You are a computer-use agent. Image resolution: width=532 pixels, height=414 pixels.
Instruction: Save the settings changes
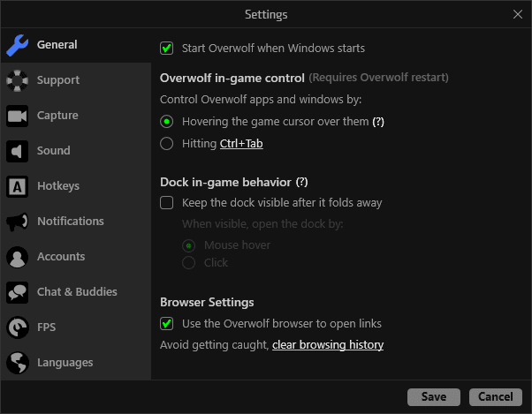pyautogui.click(x=434, y=396)
